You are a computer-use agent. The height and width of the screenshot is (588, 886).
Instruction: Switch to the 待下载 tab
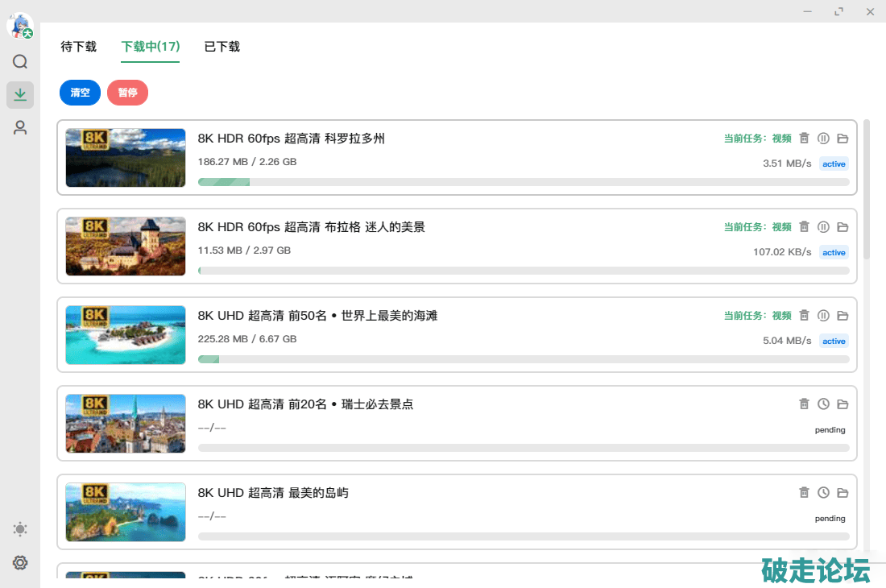pyautogui.click(x=79, y=47)
